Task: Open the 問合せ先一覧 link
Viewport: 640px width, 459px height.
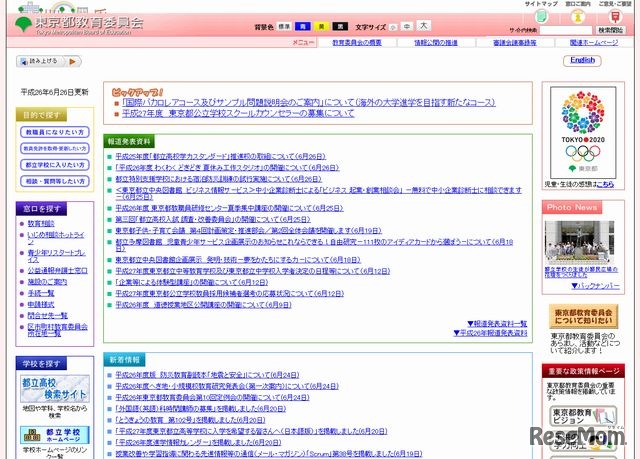Action: [47, 316]
